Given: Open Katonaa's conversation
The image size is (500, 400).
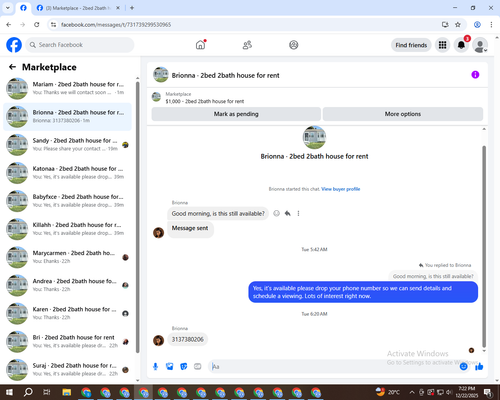Looking at the screenshot, I should [x=67, y=173].
